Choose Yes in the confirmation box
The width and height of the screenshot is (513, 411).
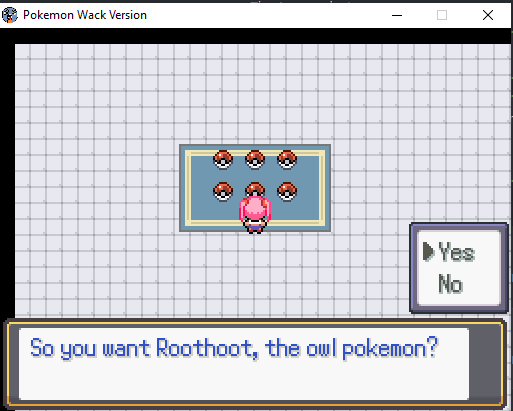click(x=456, y=251)
